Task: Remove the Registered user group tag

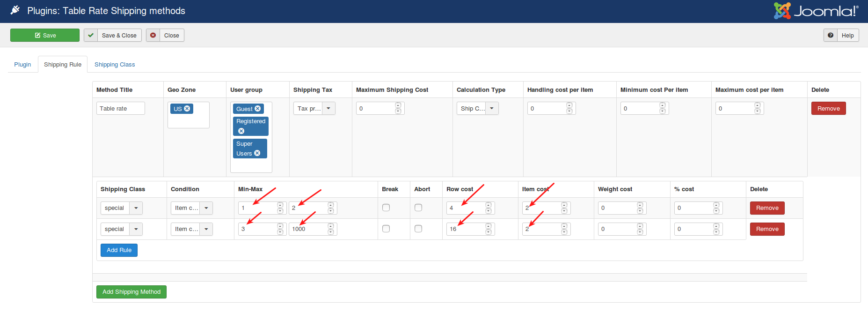Action: [x=241, y=131]
